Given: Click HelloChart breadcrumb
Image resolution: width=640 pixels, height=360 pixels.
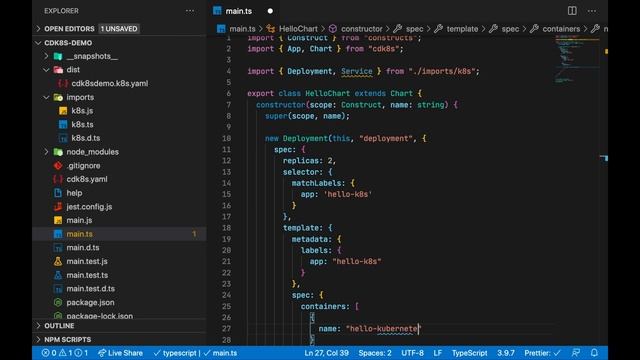Looking at the screenshot, I should 298,29.
